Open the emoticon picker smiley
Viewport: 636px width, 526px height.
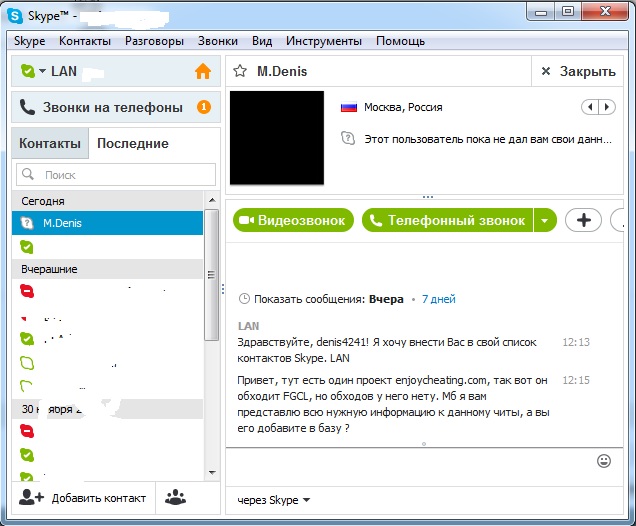tap(604, 461)
